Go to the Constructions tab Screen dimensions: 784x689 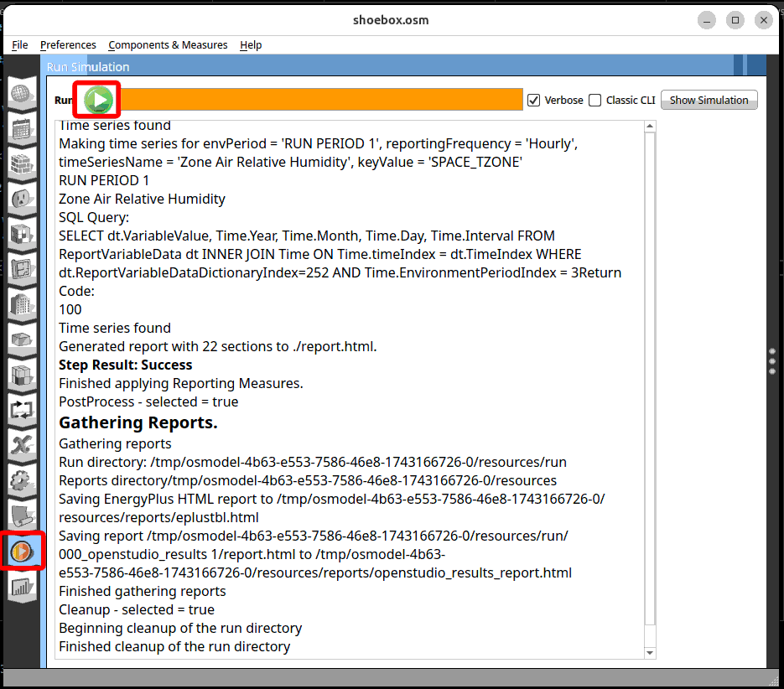(x=22, y=164)
